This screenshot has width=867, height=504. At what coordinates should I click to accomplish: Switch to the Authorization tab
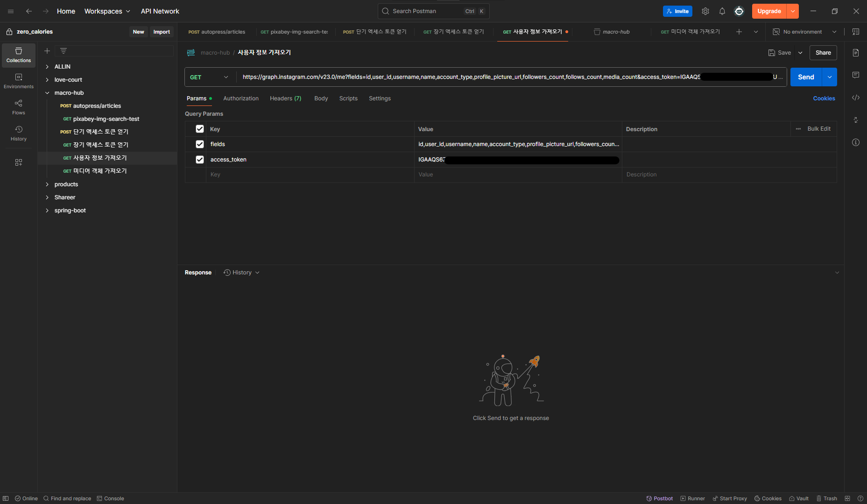pyautogui.click(x=241, y=98)
